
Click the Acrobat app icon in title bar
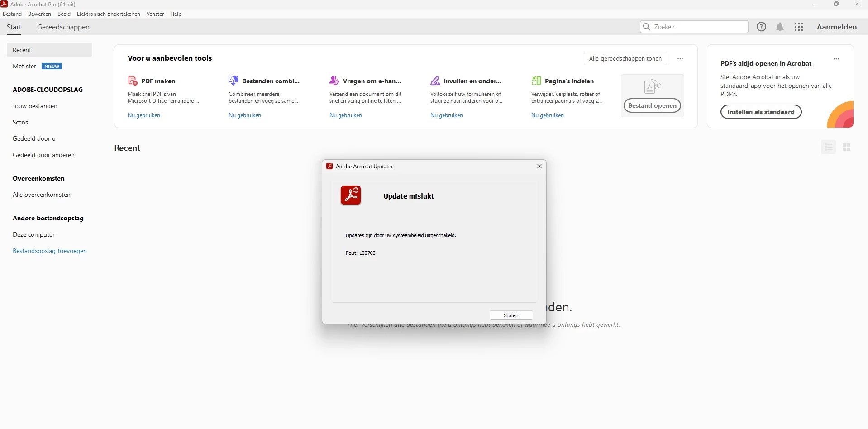tap(4, 4)
